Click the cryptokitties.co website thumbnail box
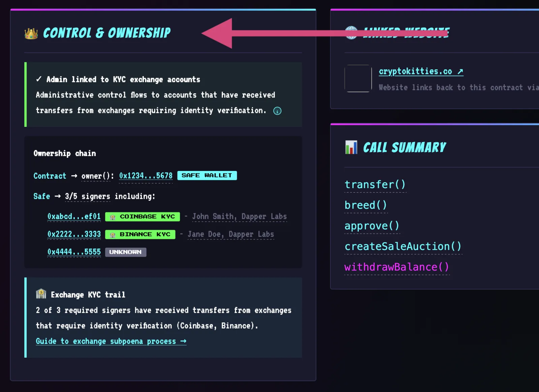 [x=358, y=78]
